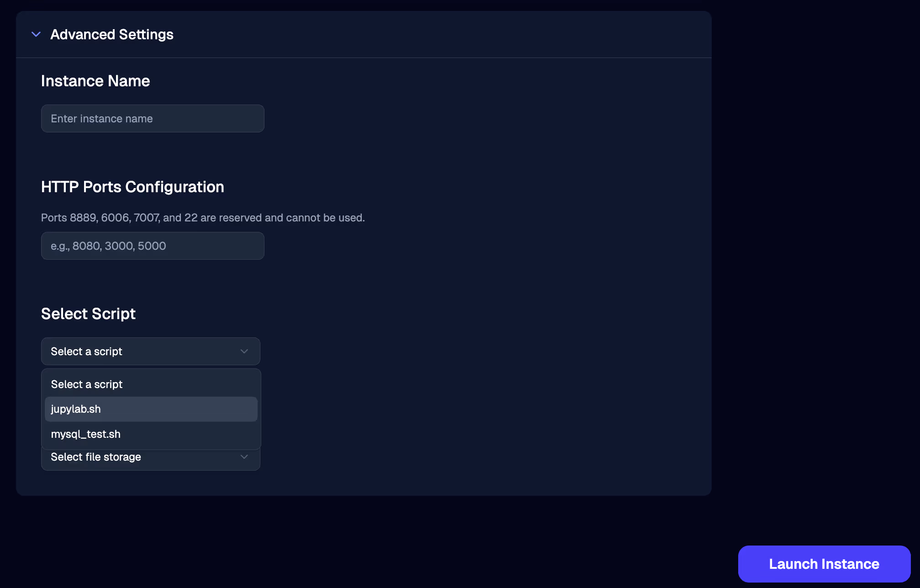Click inside the ports example placeholder field
The image size is (920, 588).
pos(152,246)
